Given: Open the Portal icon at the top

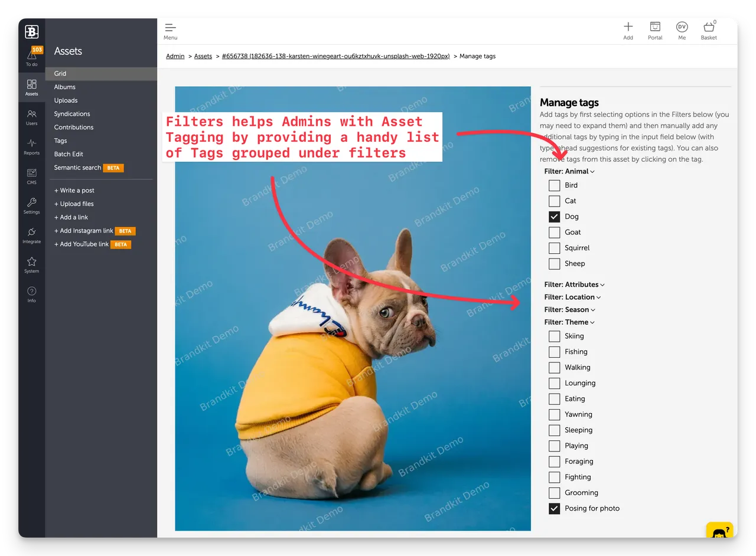Looking at the screenshot, I should pos(655,27).
